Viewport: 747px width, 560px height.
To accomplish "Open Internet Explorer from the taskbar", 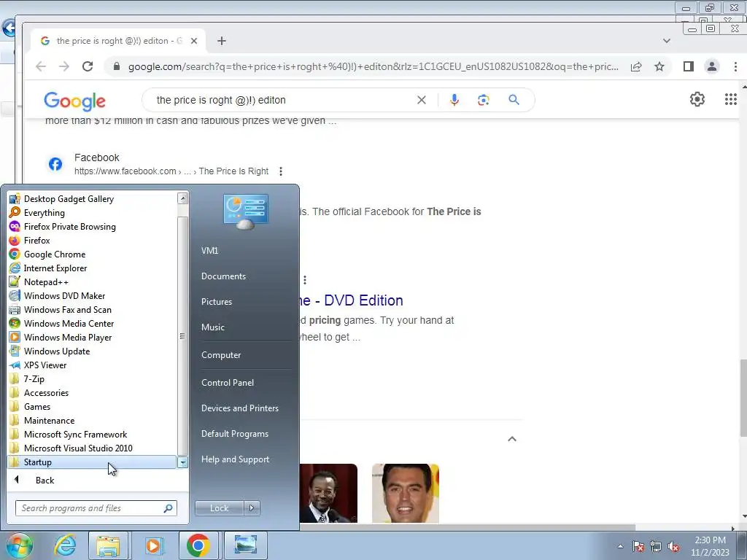I will 65,545.
